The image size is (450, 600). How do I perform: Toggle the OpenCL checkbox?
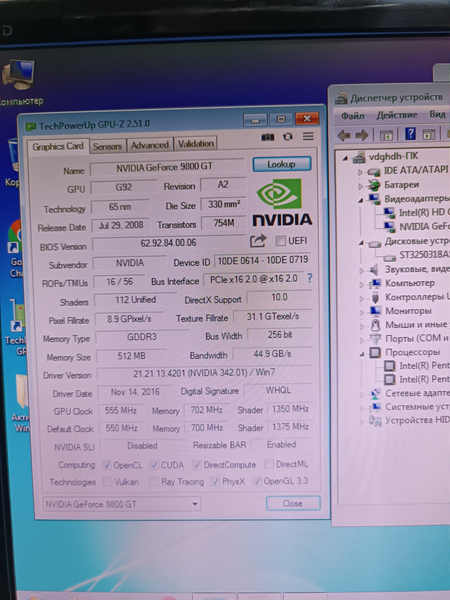107,465
